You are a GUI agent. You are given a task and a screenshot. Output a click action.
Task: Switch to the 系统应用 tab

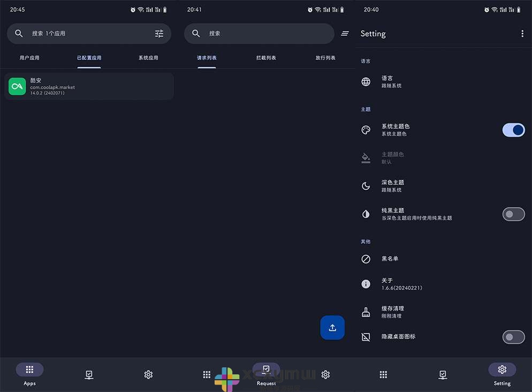coord(148,57)
